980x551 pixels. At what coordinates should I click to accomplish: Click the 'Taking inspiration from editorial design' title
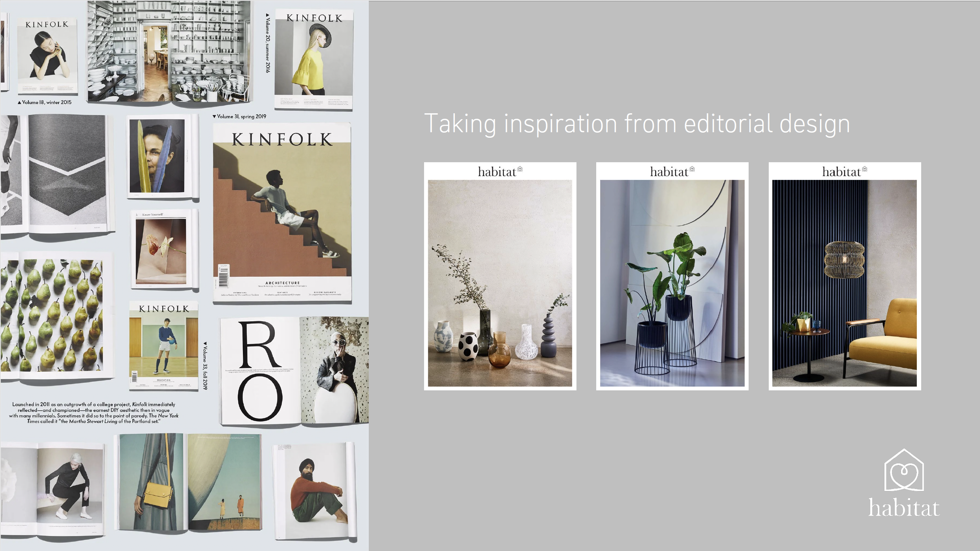637,124
